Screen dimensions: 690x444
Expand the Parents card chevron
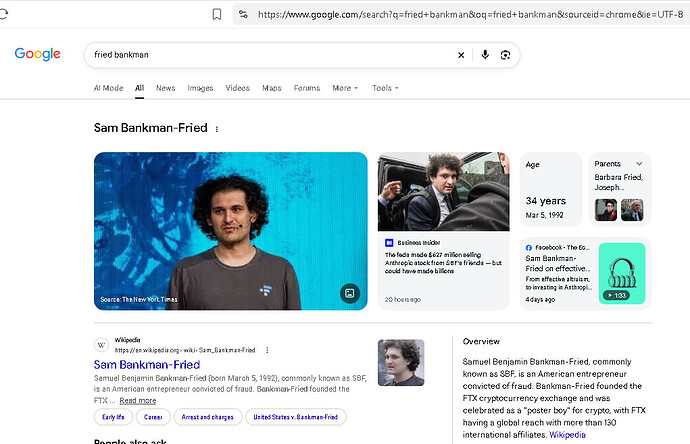click(639, 164)
